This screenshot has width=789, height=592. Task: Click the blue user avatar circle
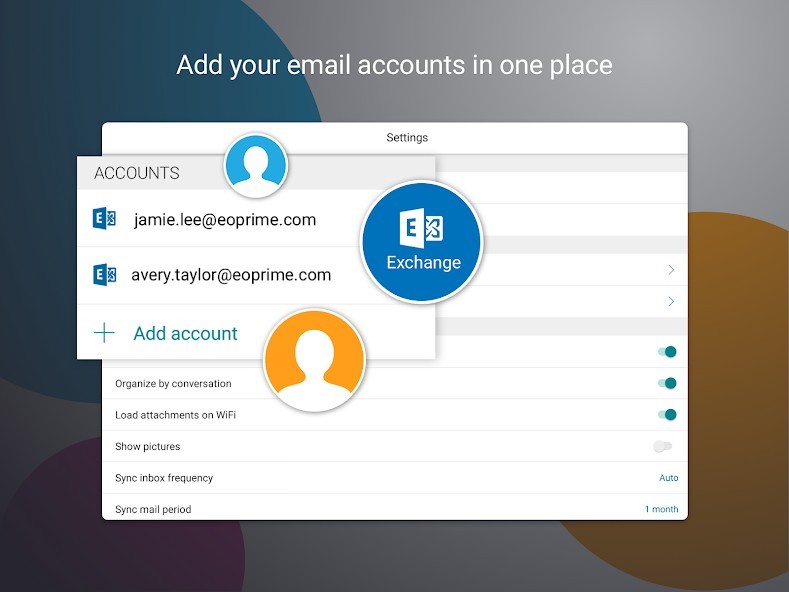coord(256,166)
